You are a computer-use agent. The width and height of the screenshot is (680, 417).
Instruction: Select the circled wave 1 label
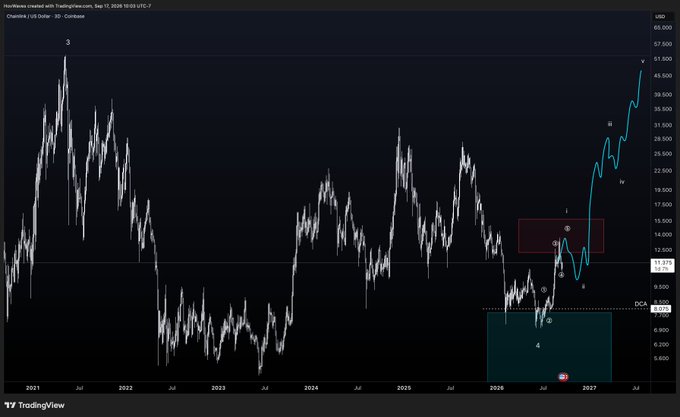pyautogui.click(x=544, y=290)
